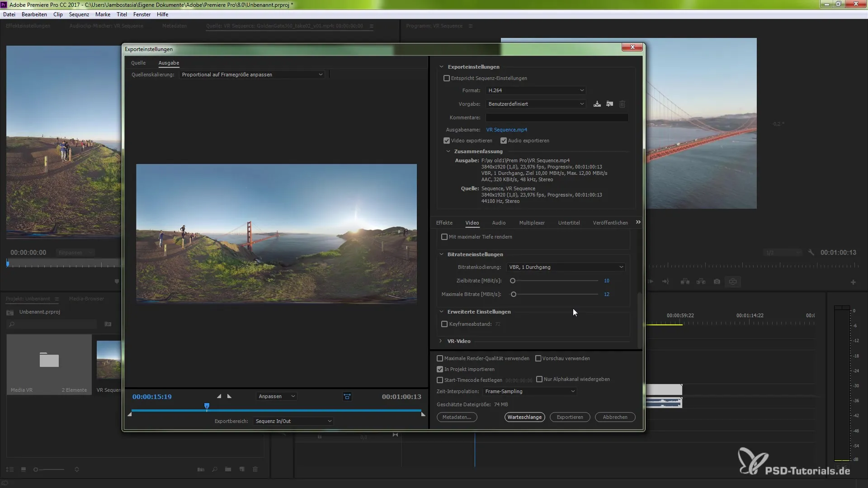
Task: Switch to the Effekte tab
Action: 444,223
